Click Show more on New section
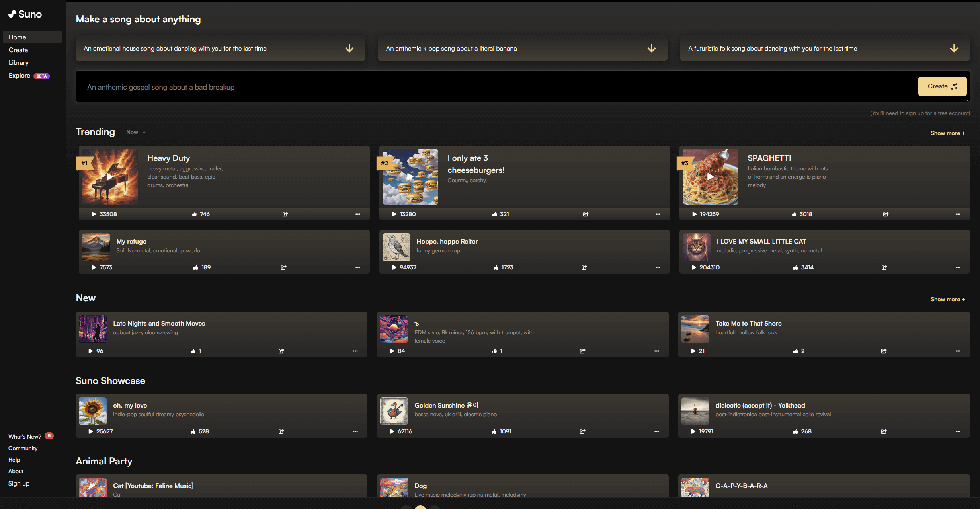 [x=948, y=299]
